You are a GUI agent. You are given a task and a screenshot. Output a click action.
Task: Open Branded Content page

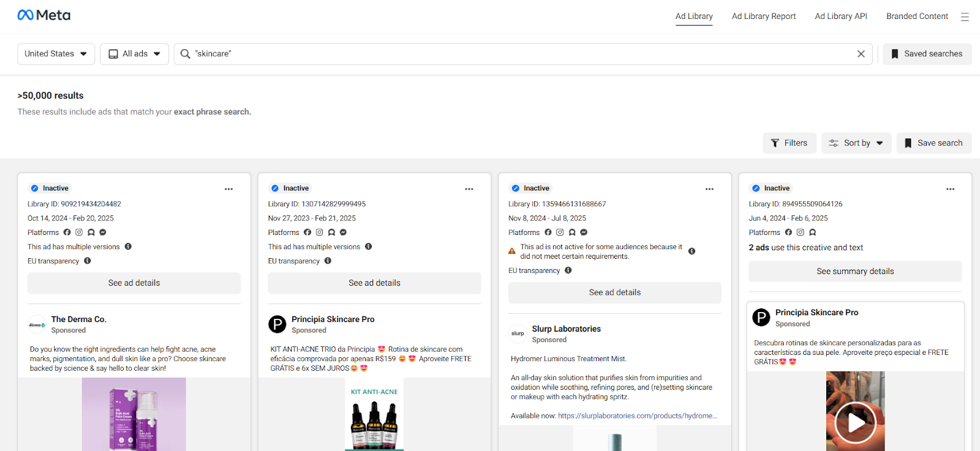coord(916,17)
